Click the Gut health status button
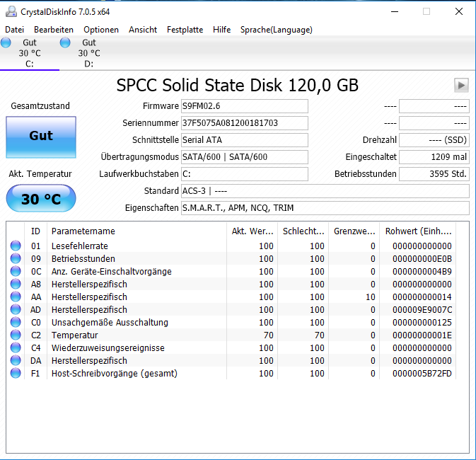 click(x=41, y=137)
